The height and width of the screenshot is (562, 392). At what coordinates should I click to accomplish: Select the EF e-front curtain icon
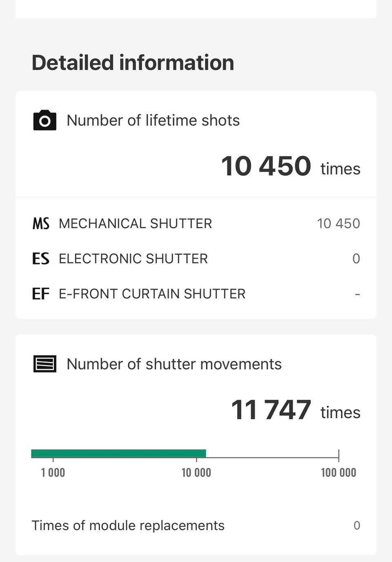41,294
